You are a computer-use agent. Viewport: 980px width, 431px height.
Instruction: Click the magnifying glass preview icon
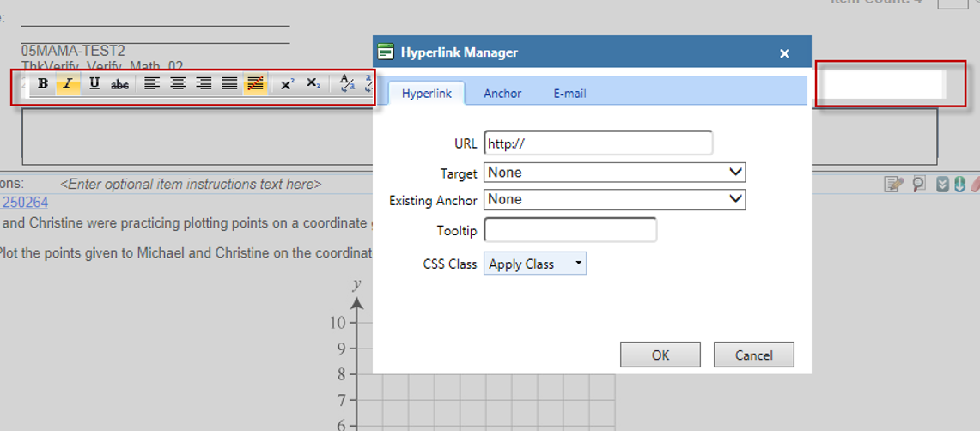click(918, 183)
